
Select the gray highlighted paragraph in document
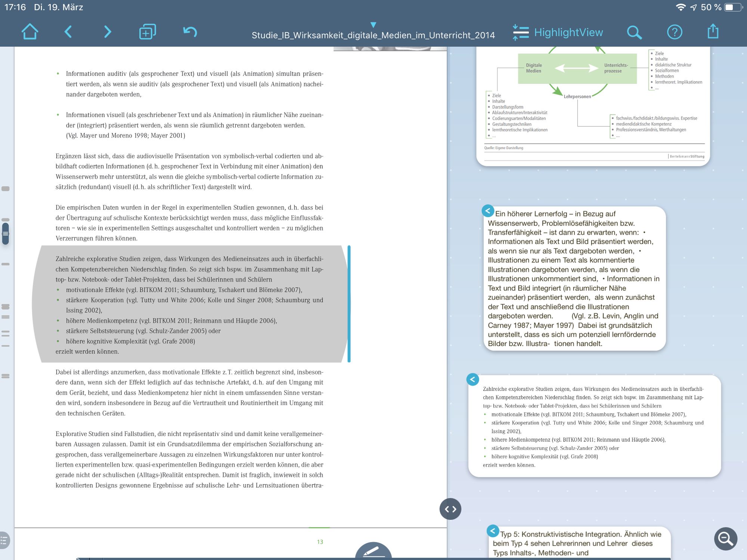190,304
